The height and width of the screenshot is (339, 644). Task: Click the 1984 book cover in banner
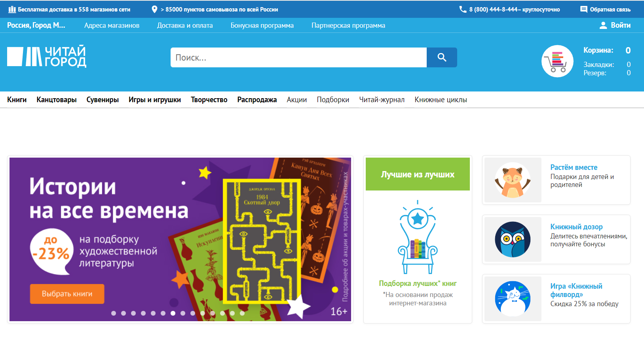click(x=262, y=242)
